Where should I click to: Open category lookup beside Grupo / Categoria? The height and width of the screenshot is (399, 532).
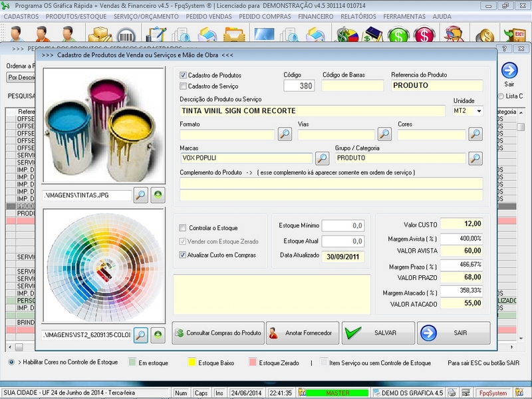click(475, 158)
